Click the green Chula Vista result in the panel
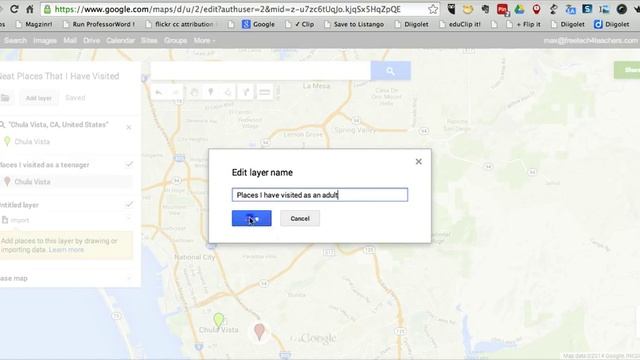 (32, 142)
